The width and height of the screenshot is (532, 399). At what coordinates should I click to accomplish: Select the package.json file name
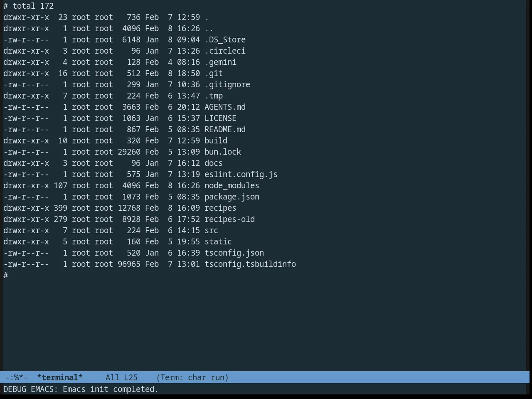232,197
